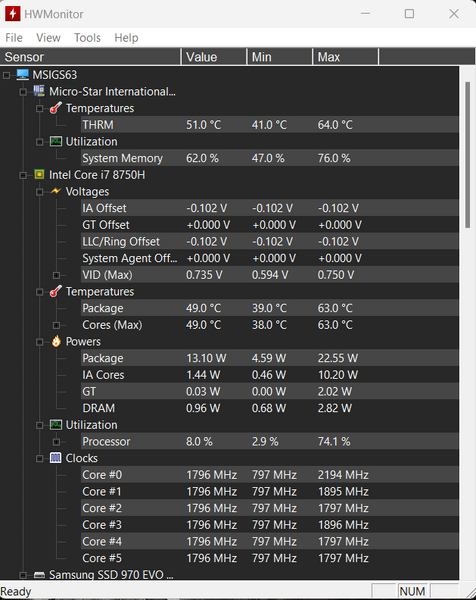Minimize the HWMonitor window
The image size is (476, 600).
click(365, 14)
